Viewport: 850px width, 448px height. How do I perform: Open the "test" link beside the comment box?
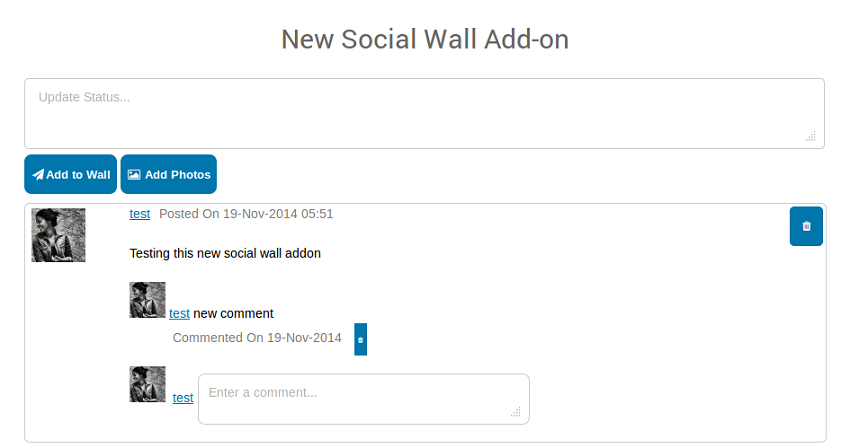183,398
